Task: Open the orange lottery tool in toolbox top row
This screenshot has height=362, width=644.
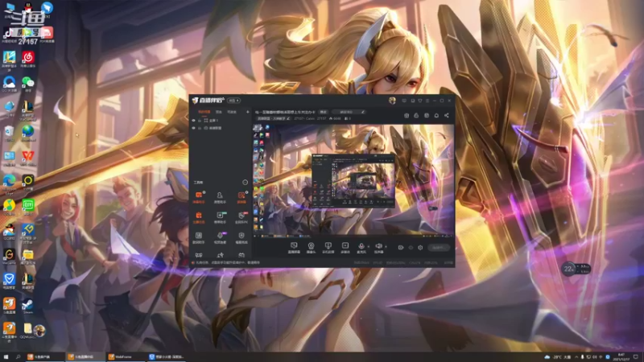Action: pos(242,197)
